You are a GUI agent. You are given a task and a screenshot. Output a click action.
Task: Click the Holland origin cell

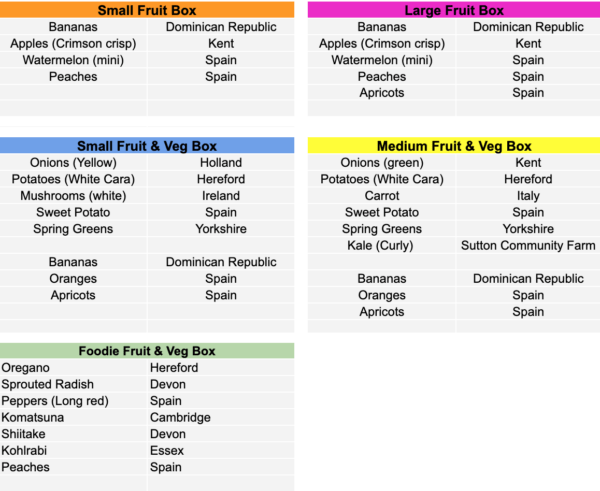click(221, 163)
